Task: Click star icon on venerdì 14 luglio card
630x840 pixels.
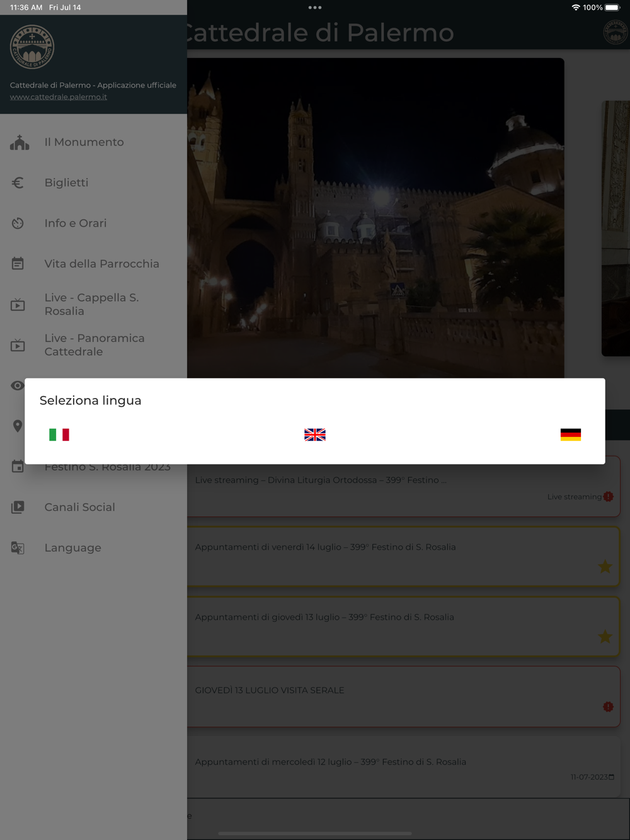Action: pyautogui.click(x=605, y=566)
